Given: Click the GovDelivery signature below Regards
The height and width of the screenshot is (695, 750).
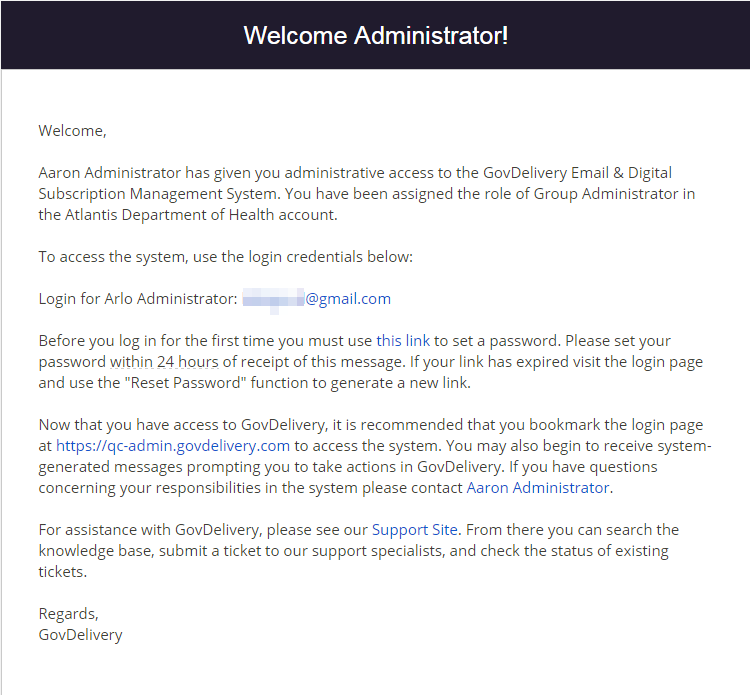Looking at the screenshot, I should 80,634.
